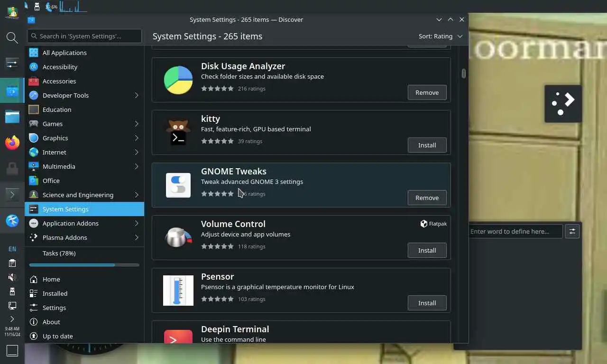This screenshot has height=364, width=607.
Task: Expand the Graphics category
Action: click(x=136, y=138)
